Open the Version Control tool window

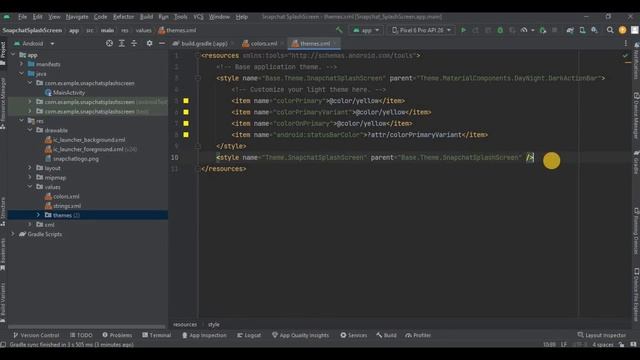(36, 335)
